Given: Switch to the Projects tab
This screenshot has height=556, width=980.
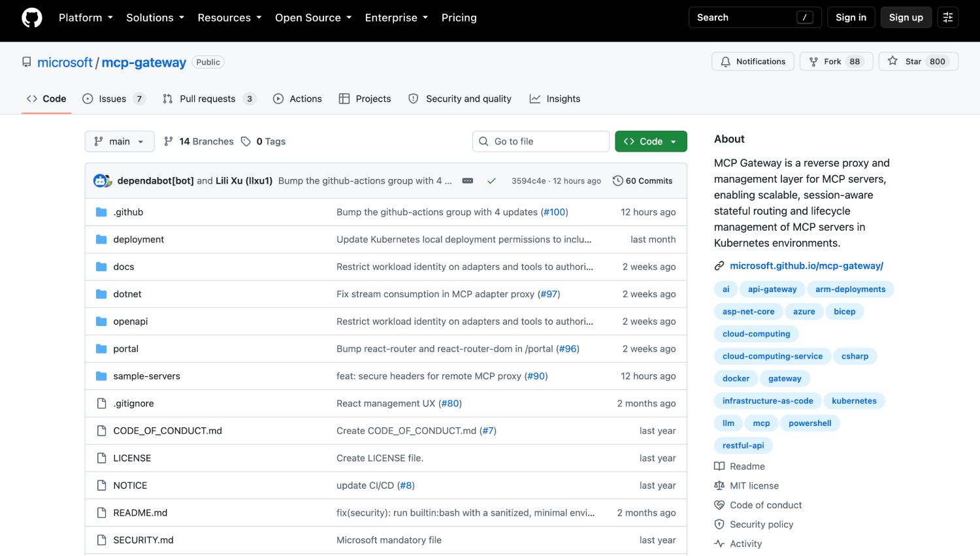Looking at the screenshot, I should pos(365,99).
